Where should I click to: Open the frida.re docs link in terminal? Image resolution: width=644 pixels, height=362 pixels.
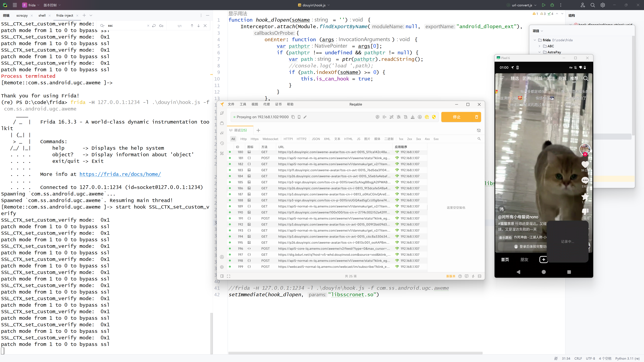[120, 174]
